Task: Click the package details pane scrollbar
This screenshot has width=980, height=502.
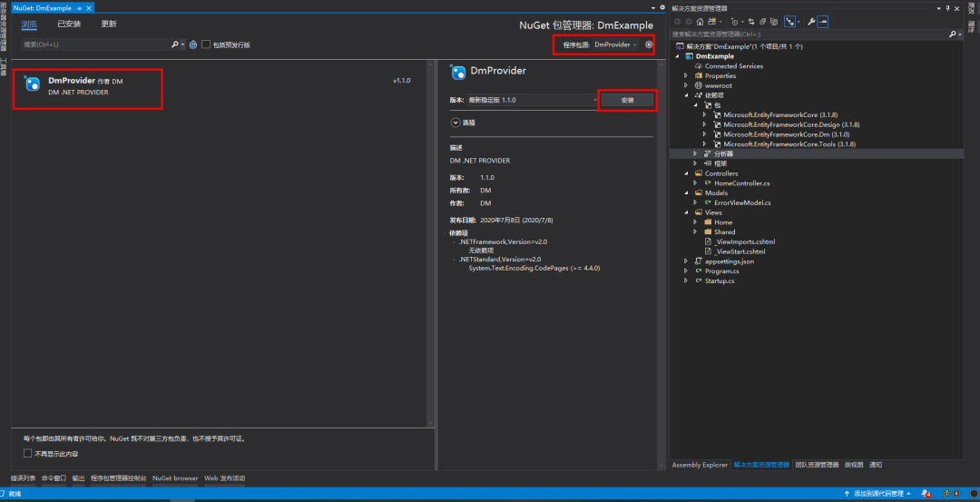Action: tap(661, 266)
